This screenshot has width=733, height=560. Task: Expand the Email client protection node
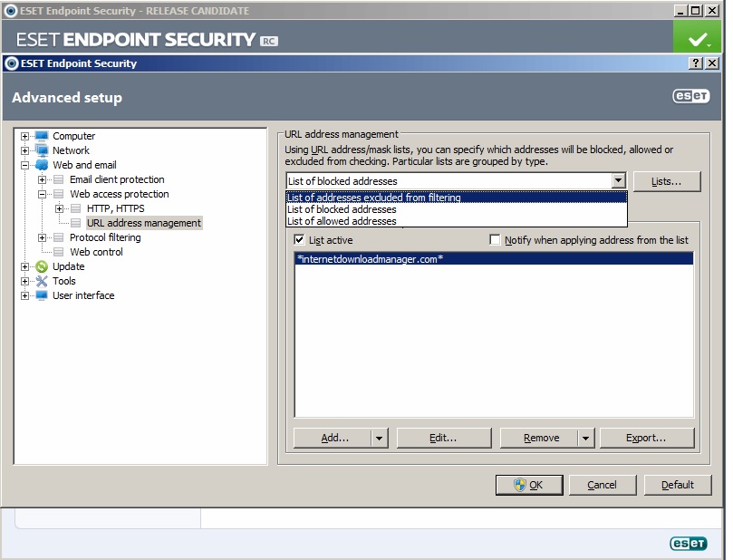click(x=42, y=179)
